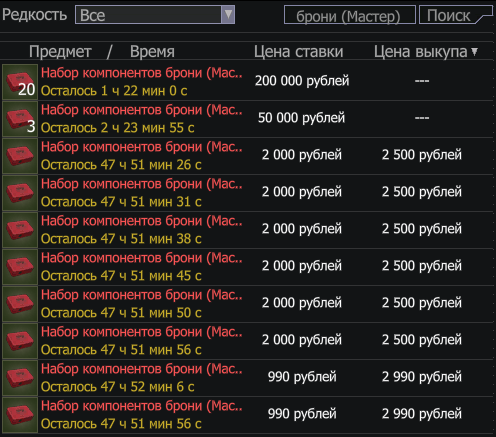Select item icon for lot ending 47 ч 51 мин 31 с
This screenshot has height=437, width=496.
pyautogui.click(x=20, y=193)
